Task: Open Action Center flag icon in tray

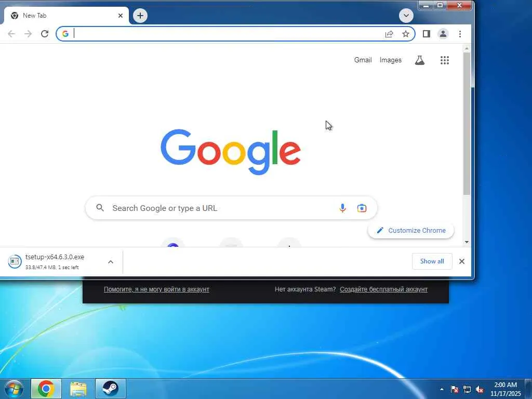Action: (455, 390)
